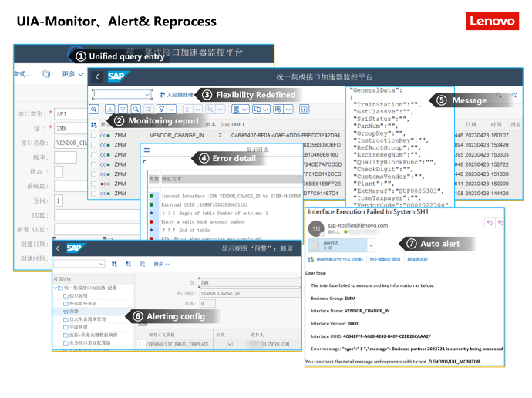
Task: Select the 字段映射 tree folder
Action: pyautogui.click(x=76, y=327)
